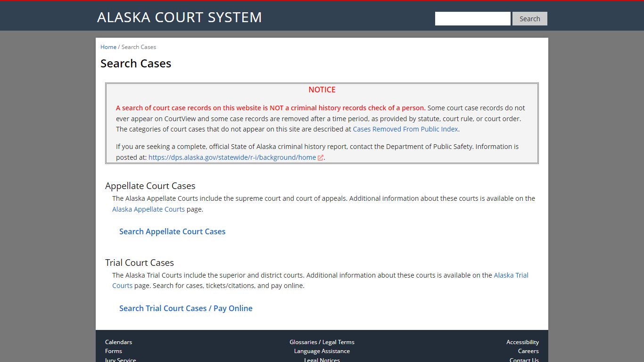The width and height of the screenshot is (644, 362).
Task: Click Search Appellate Court Cases
Action: [x=173, y=231]
